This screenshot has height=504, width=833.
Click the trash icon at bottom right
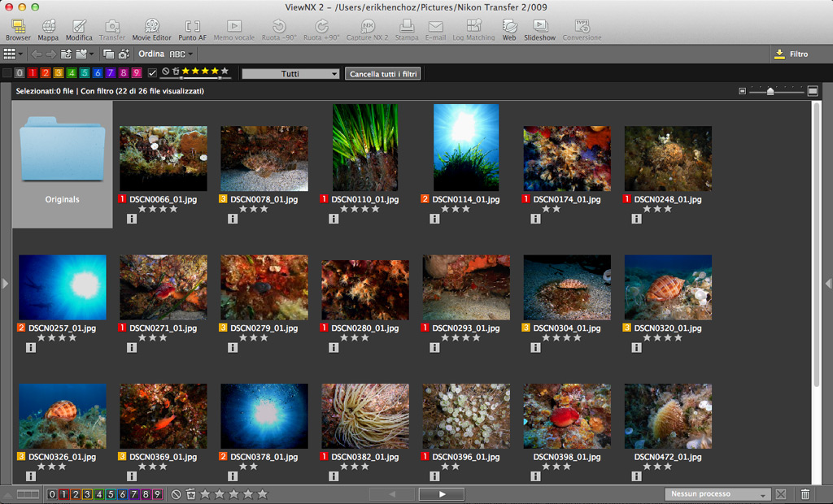pos(805,494)
